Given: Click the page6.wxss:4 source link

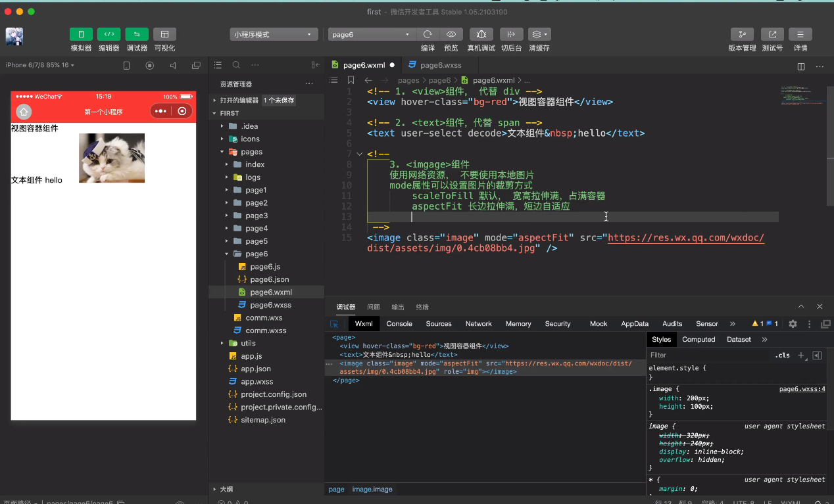Looking at the screenshot, I should (x=802, y=389).
